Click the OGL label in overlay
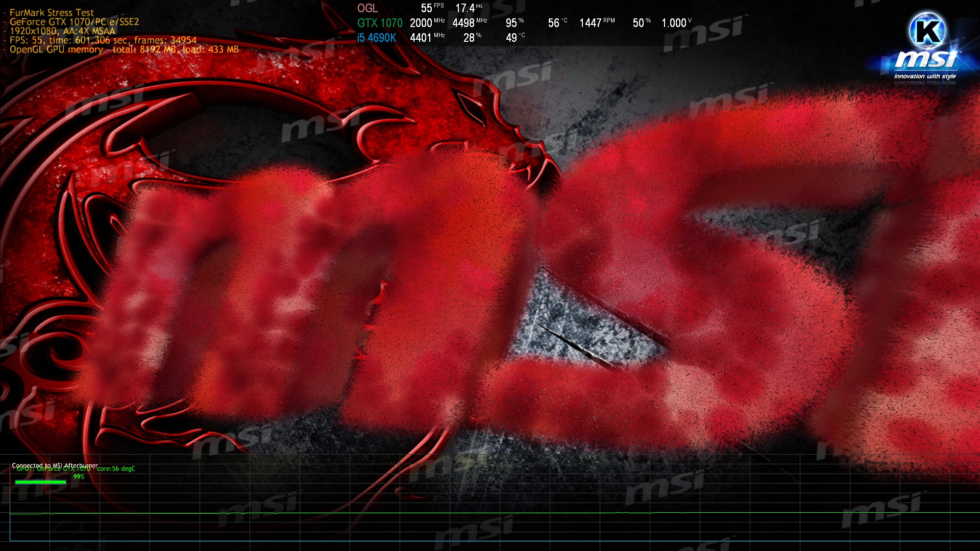The width and height of the screenshot is (980, 551). (x=367, y=8)
